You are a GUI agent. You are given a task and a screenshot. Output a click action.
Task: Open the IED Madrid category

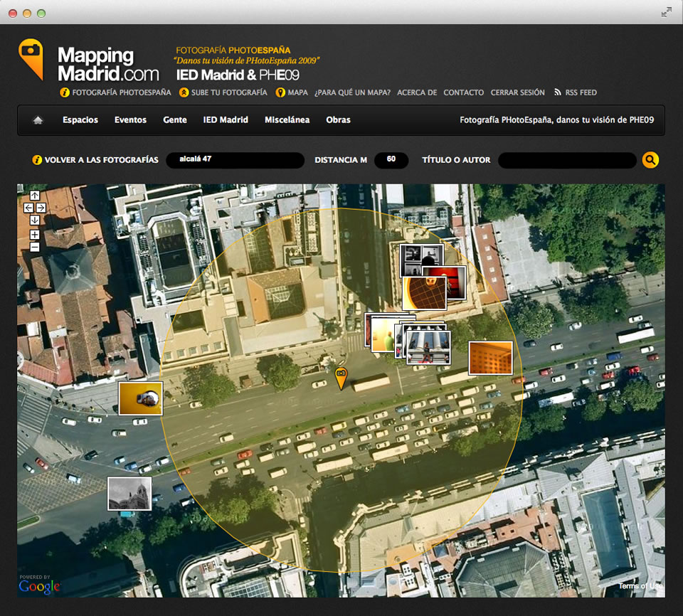pyautogui.click(x=226, y=120)
